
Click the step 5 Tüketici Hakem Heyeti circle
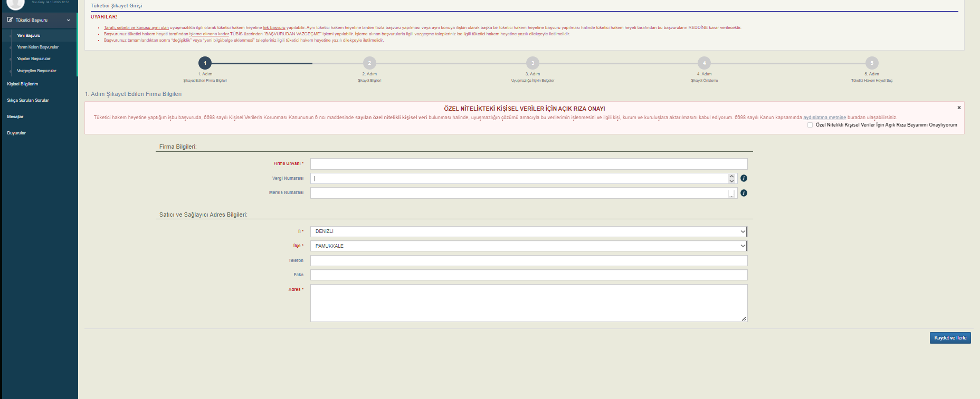pyautogui.click(x=871, y=63)
